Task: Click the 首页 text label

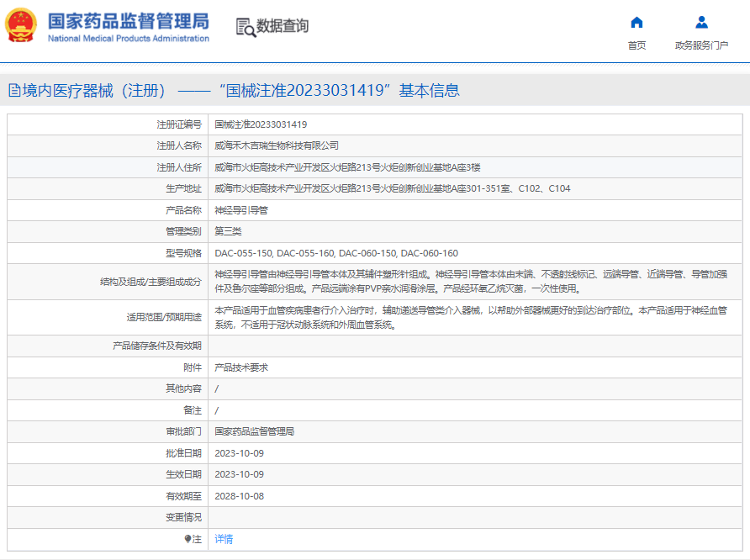Action: pyautogui.click(x=636, y=45)
